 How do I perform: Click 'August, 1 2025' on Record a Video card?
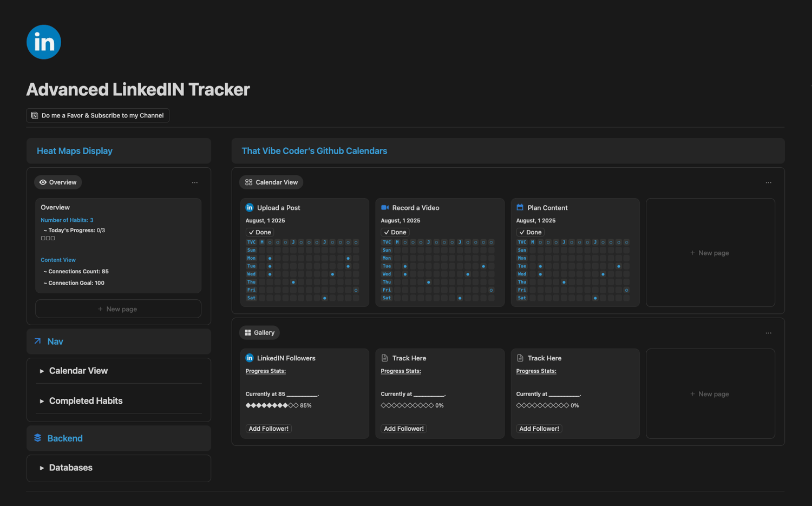tap(401, 221)
